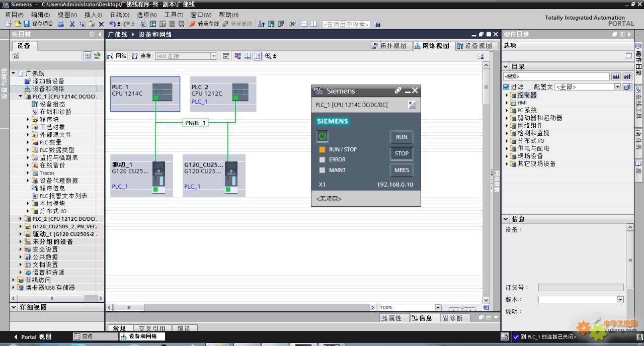Click the G120_CU25 drive device image
The image size is (644, 346).
tap(231, 177)
